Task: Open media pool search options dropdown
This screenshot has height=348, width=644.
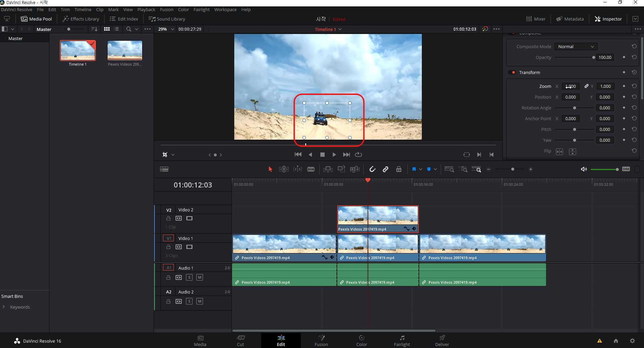Action: (137, 29)
